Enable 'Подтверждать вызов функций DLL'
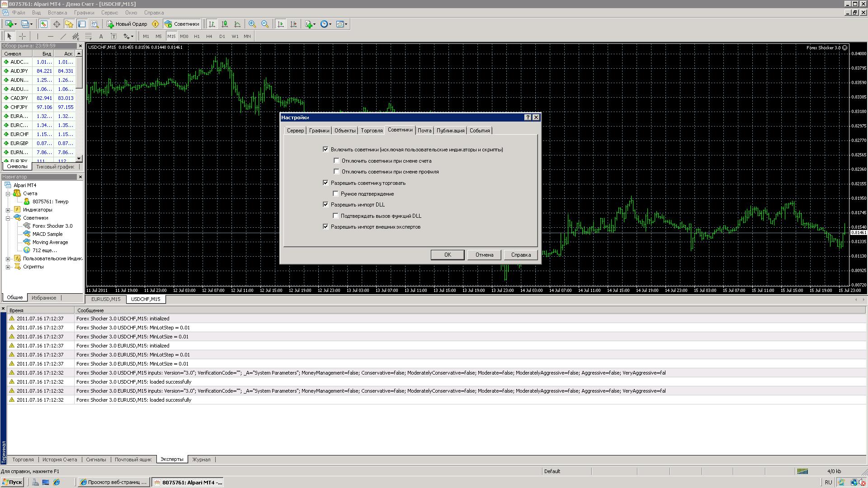Screen dimensions: 868x488 point(335,216)
